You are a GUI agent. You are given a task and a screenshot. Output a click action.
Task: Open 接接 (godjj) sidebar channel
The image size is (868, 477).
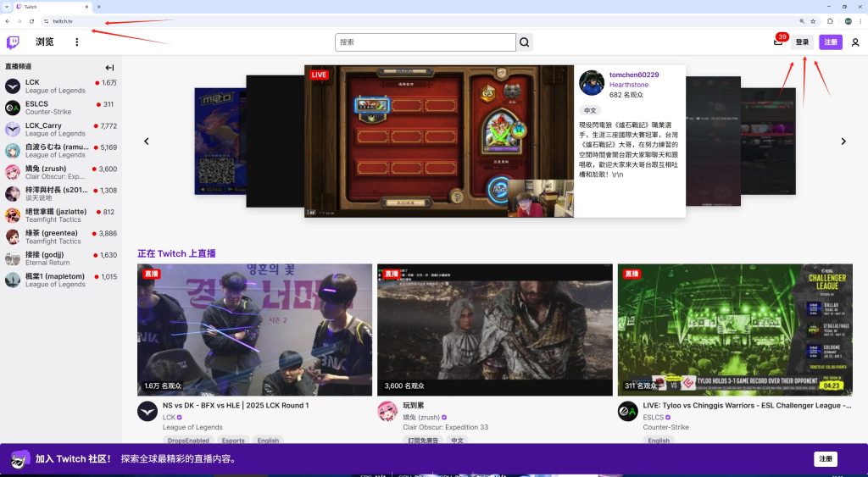pos(61,258)
